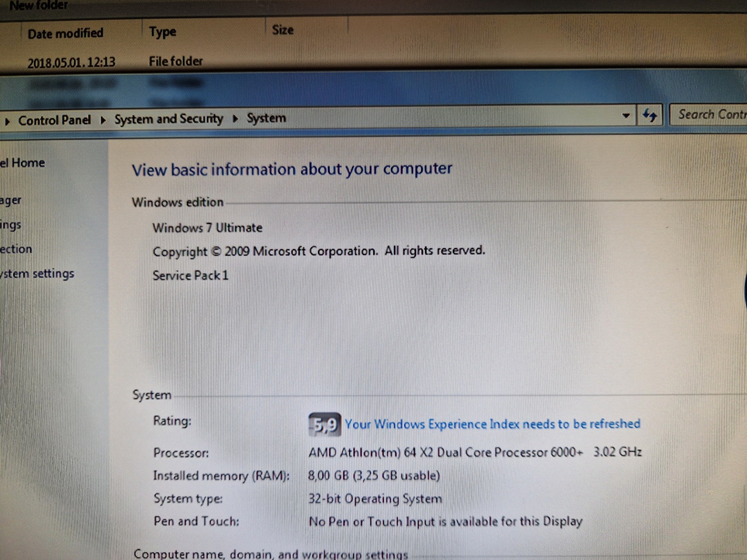Viewport: 747px width, 560px height.
Task: Expand the arrow before System breadcrumb
Action: tap(235, 119)
